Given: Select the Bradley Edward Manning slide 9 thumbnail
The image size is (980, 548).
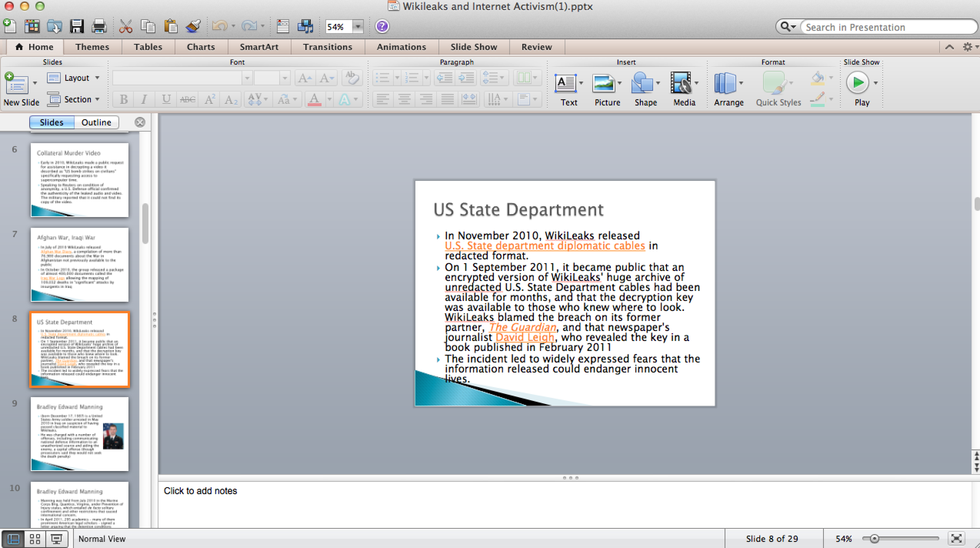Looking at the screenshot, I should [x=80, y=434].
